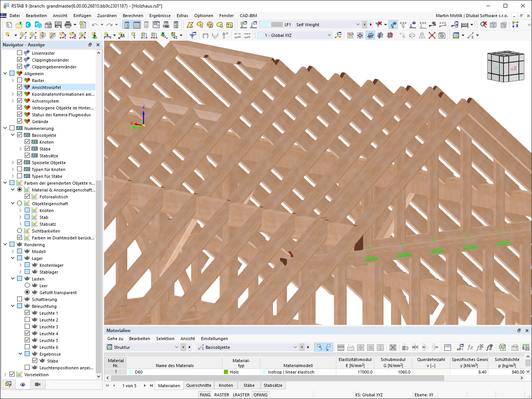This screenshot has height=399, width=532.
Task: Open the Datei menu
Action: (x=15, y=16)
